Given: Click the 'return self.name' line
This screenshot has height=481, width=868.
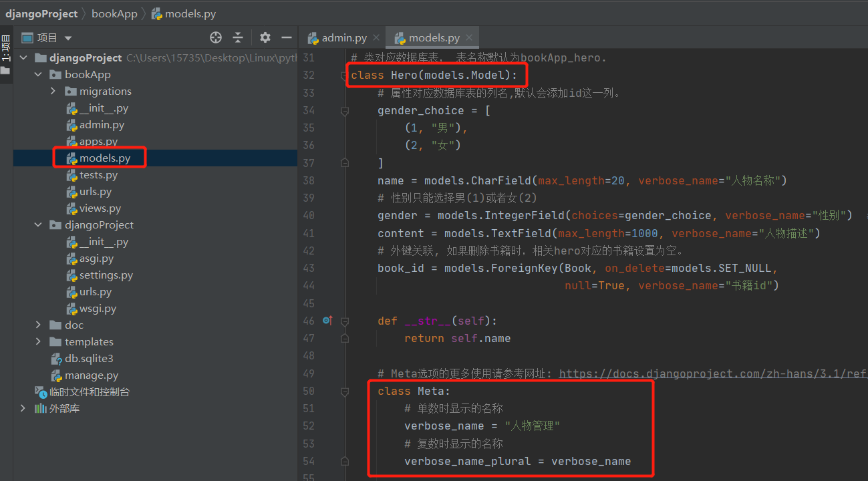Looking at the screenshot, I should tap(457, 338).
